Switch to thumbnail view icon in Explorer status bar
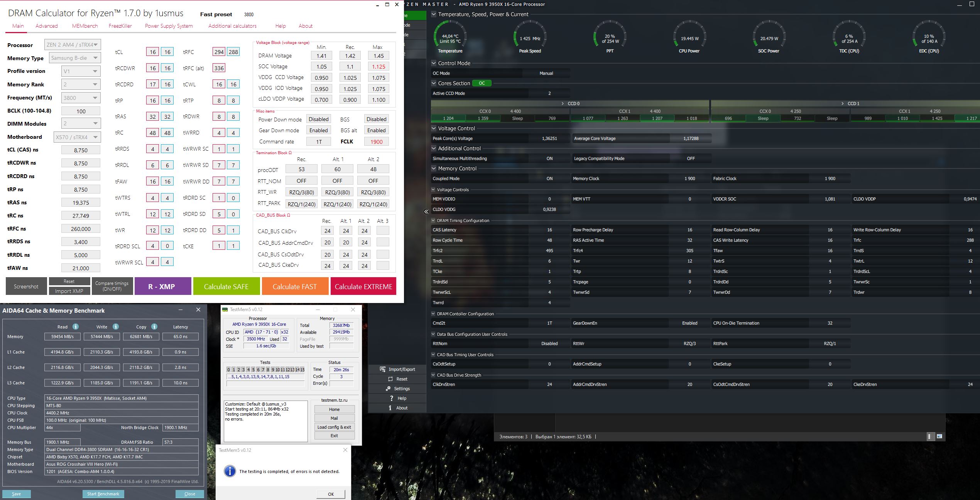This screenshot has width=980, height=500. point(939,436)
